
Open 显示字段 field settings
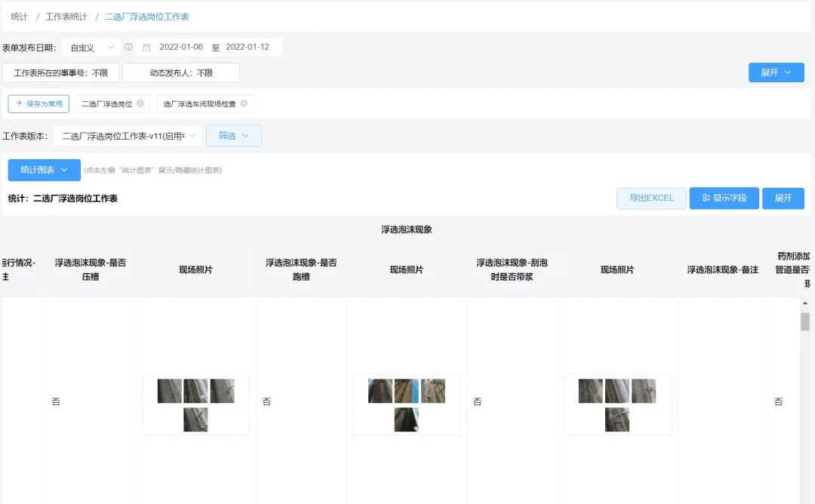point(724,198)
